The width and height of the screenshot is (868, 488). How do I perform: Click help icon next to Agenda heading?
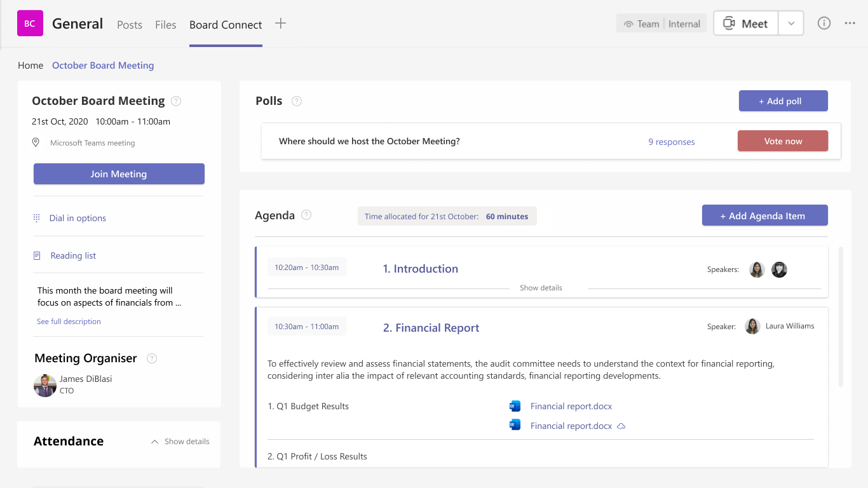click(x=306, y=215)
